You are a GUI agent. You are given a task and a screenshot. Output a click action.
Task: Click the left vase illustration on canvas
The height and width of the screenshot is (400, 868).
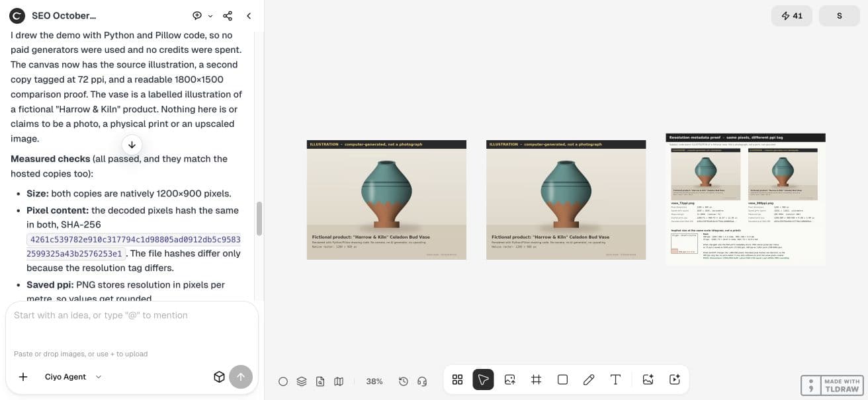pos(386,200)
